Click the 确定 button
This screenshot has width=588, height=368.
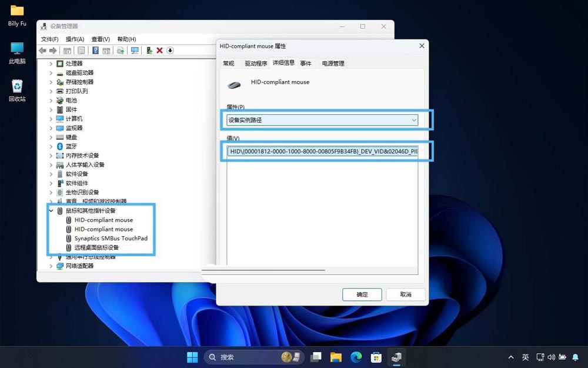[362, 294]
